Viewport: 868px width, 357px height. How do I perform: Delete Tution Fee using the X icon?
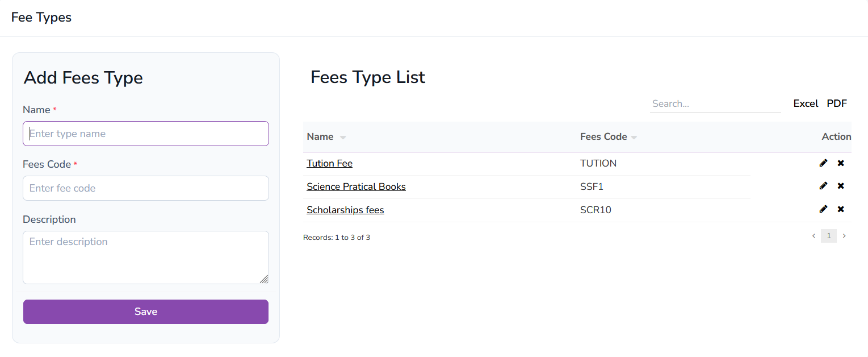[841, 163]
